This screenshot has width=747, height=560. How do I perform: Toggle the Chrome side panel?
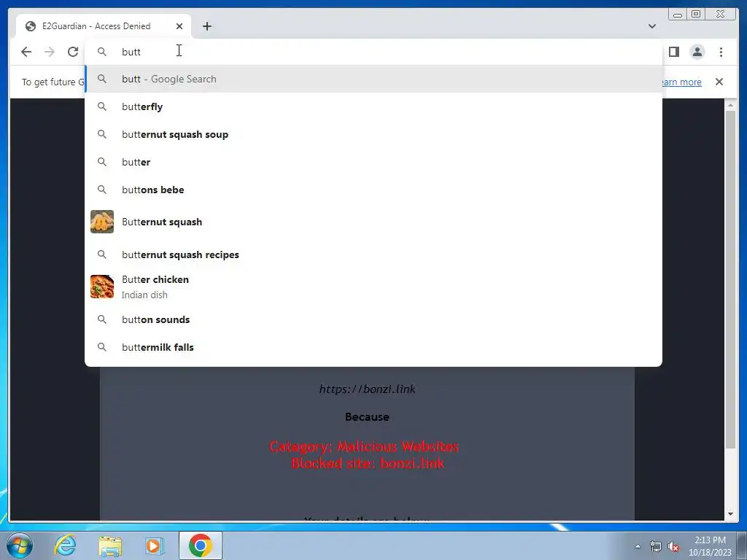tap(673, 52)
